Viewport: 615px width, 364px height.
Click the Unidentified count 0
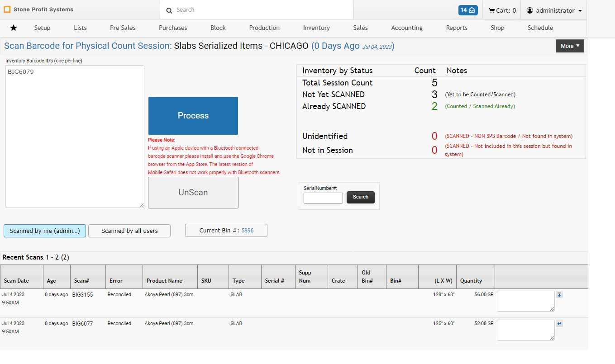point(434,136)
